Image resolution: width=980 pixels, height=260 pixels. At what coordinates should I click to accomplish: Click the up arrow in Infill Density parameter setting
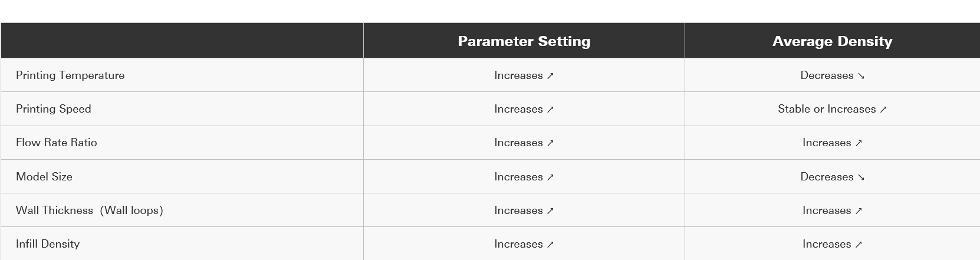[550, 245]
